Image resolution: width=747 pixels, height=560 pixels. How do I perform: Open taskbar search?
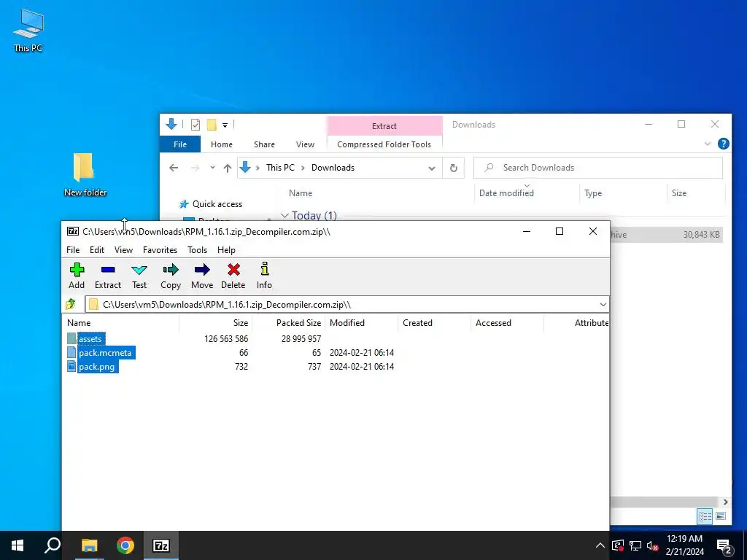coord(53,545)
